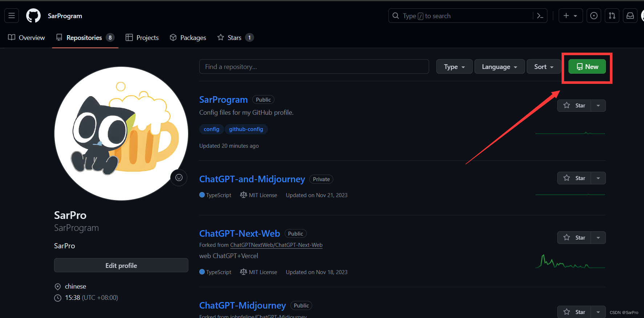Select the github-config topic tag
This screenshot has height=318, width=644.
coord(246,129)
